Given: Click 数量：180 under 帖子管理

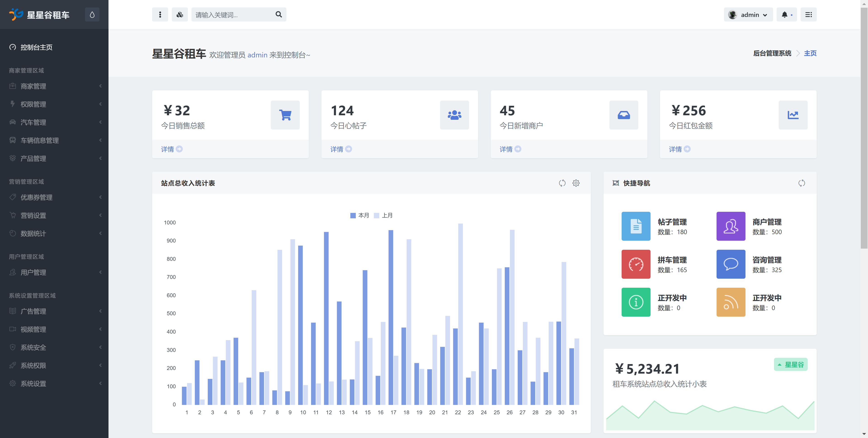Looking at the screenshot, I should tap(672, 232).
